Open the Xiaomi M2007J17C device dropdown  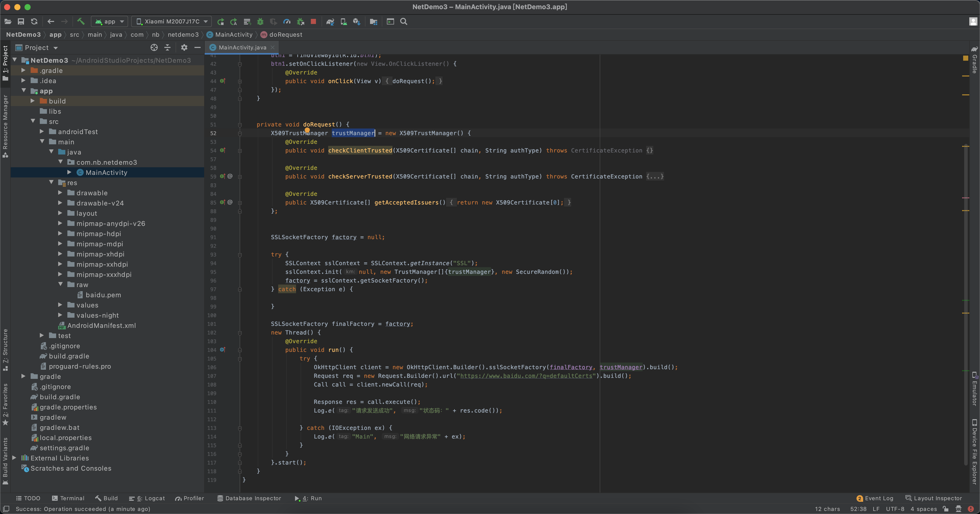pos(171,22)
